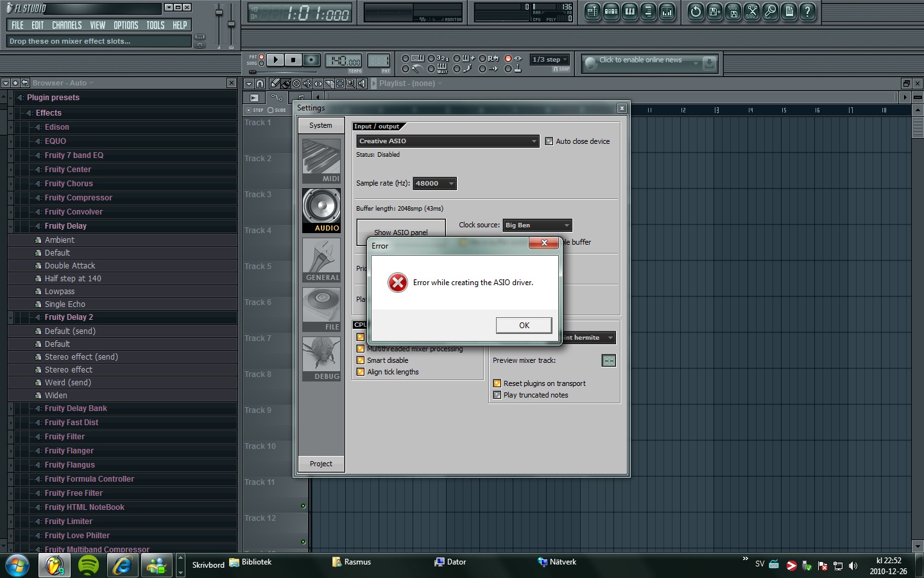Enable Auto close device checkbox
The width and height of the screenshot is (924, 578).
click(x=549, y=141)
